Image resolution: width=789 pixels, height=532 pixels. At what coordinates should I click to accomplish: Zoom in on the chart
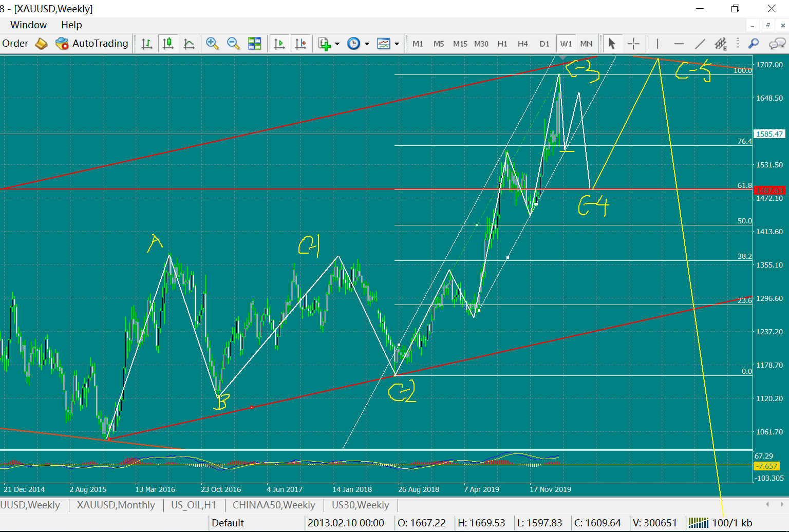(212, 44)
